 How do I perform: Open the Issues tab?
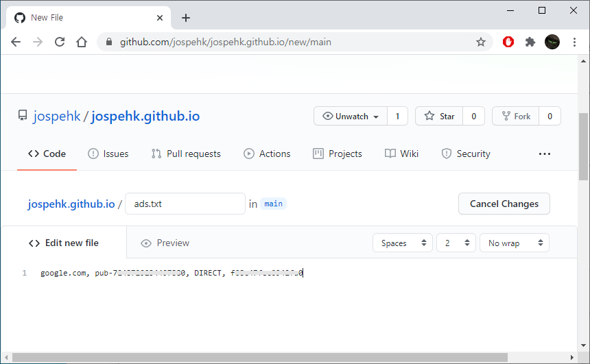[x=108, y=154]
